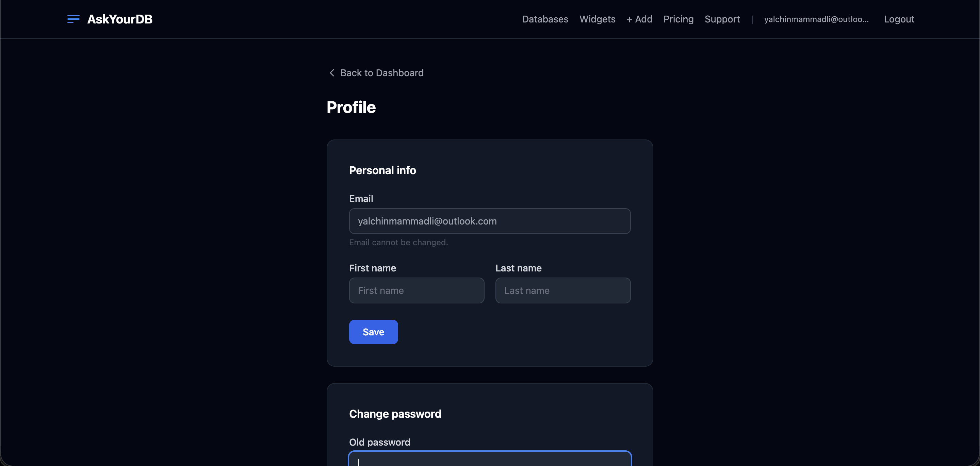
Task: Click the disabled Email field
Action: (490, 221)
